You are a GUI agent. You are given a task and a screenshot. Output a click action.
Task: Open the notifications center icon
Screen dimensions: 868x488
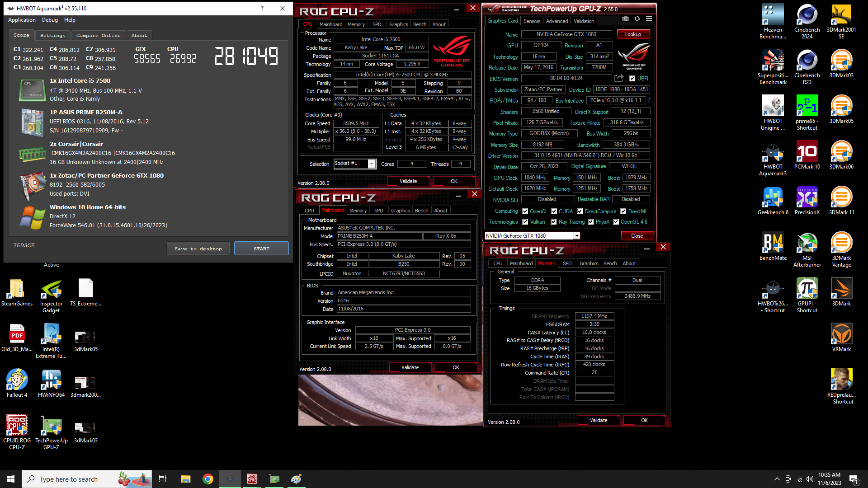[854, 479]
